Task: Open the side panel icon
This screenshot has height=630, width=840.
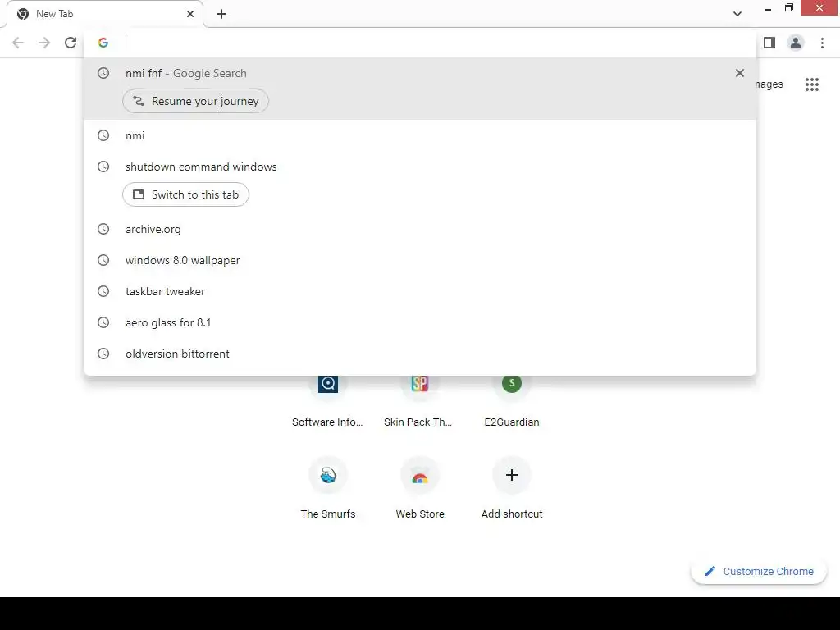Action: 769,43
